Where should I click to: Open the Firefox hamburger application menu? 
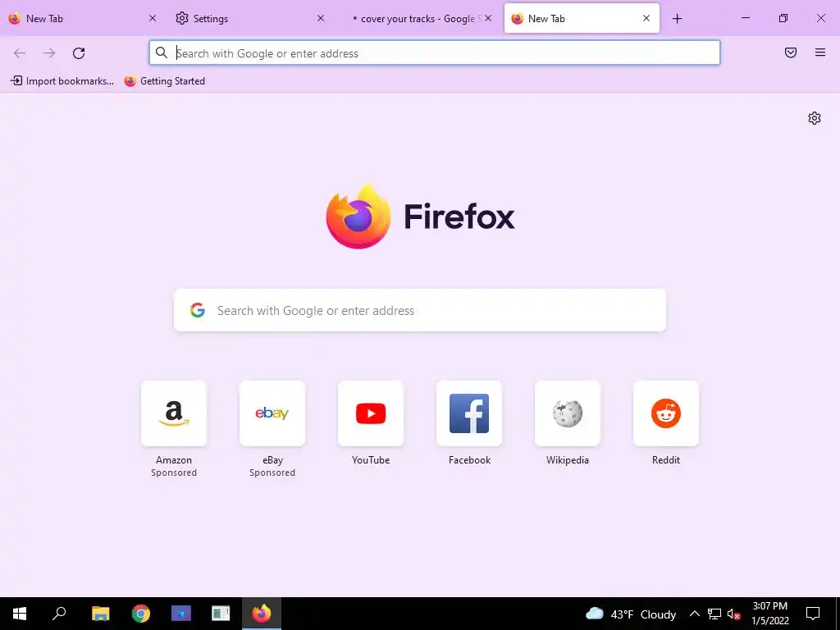tap(820, 52)
